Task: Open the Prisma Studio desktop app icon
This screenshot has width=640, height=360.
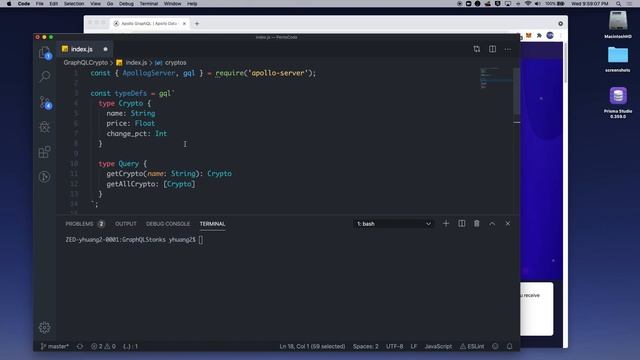Action: (x=618, y=102)
